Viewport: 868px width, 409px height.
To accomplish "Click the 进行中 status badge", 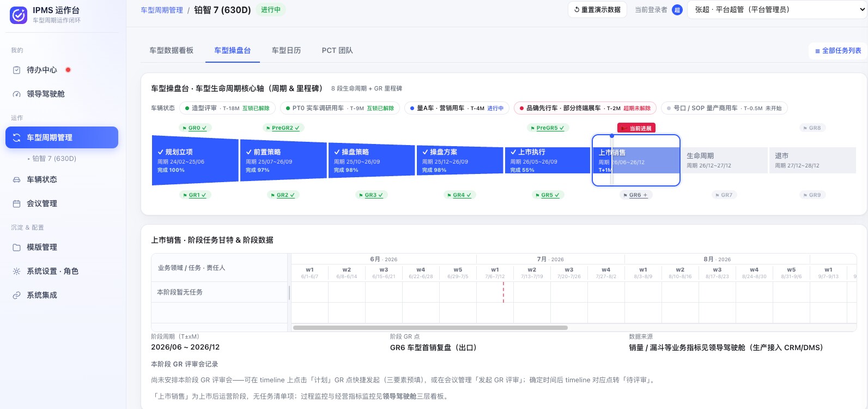I will click(271, 10).
